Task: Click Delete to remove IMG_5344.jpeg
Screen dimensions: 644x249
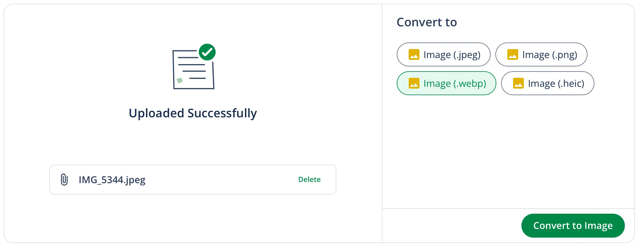Action: point(309,180)
